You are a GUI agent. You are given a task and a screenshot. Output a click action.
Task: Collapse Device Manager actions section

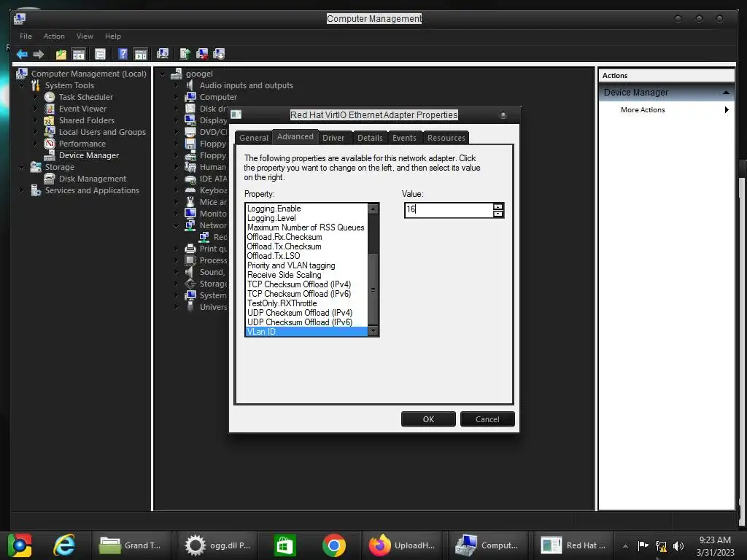pyautogui.click(x=726, y=93)
